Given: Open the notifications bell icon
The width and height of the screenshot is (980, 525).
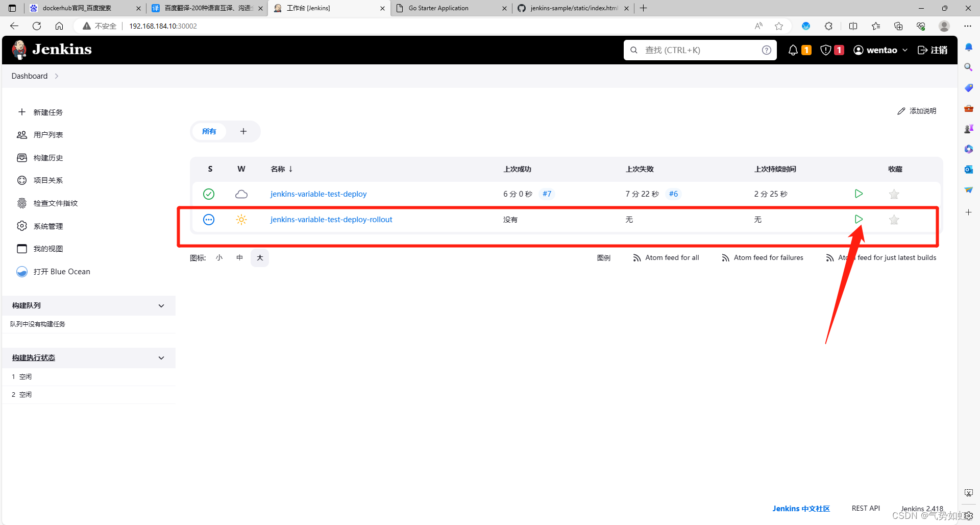Looking at the screenshot, I should point(793,50).
